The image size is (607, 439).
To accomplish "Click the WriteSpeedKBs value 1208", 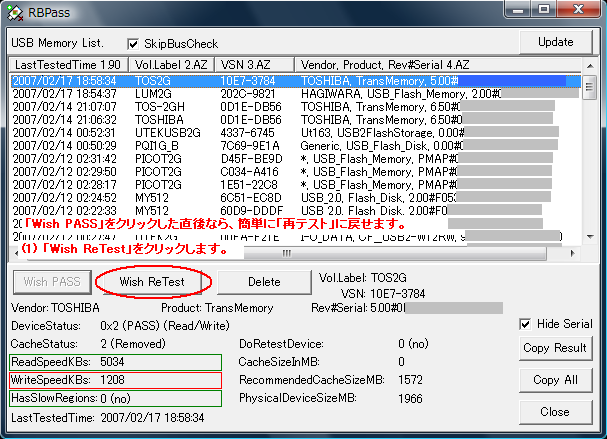I will coord(112,380).
